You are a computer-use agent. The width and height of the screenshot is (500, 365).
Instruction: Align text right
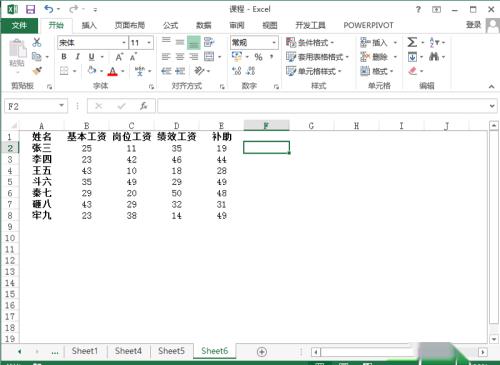[194, 57]
